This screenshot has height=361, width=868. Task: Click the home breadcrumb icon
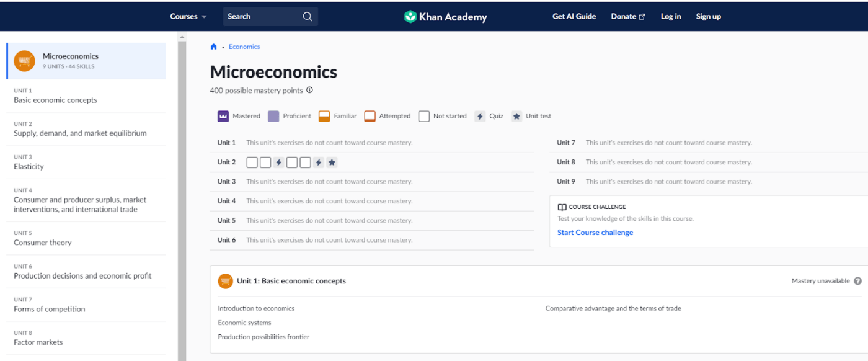click(x=213, y=46)
